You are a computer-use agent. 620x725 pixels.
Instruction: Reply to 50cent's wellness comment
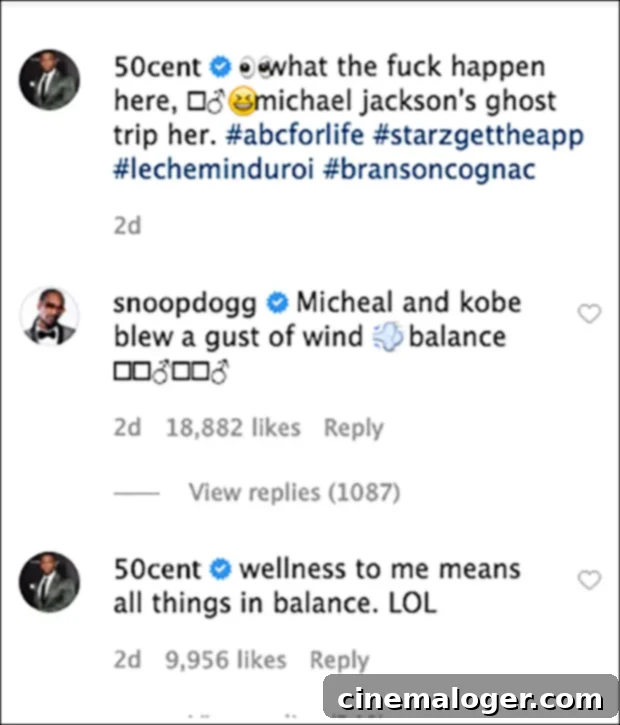[339, 660]
